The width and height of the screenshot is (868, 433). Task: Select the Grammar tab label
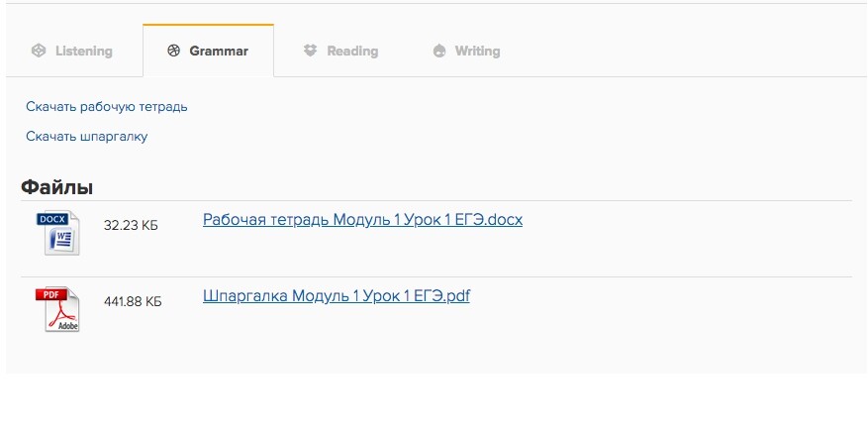219,51
